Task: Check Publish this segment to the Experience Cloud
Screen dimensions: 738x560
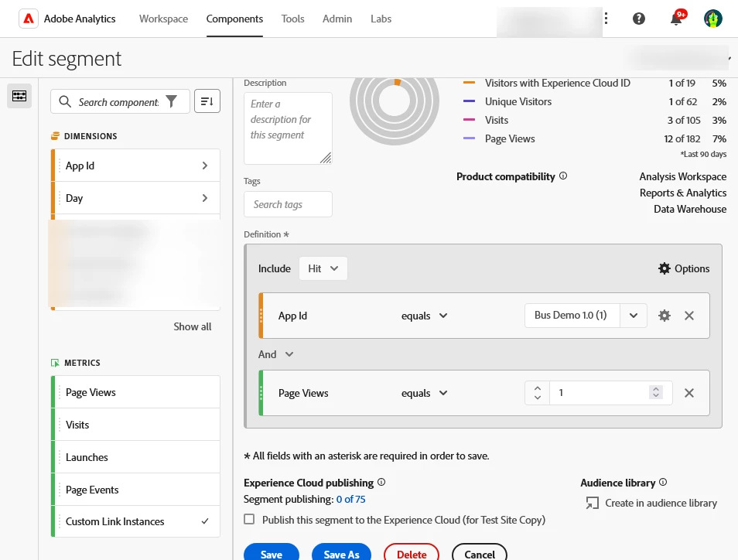Action: 249,519
